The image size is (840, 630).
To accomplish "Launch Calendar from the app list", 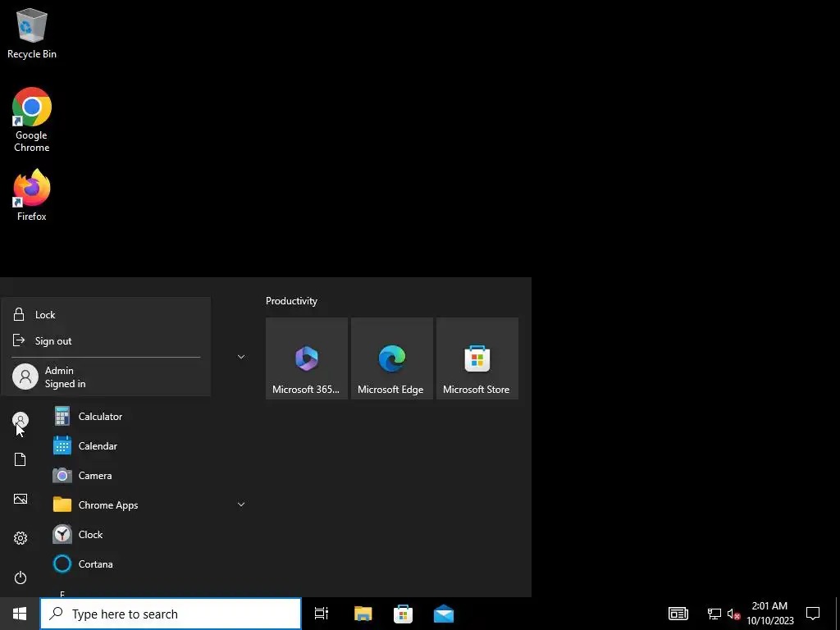I will click(x=149, y=445).
